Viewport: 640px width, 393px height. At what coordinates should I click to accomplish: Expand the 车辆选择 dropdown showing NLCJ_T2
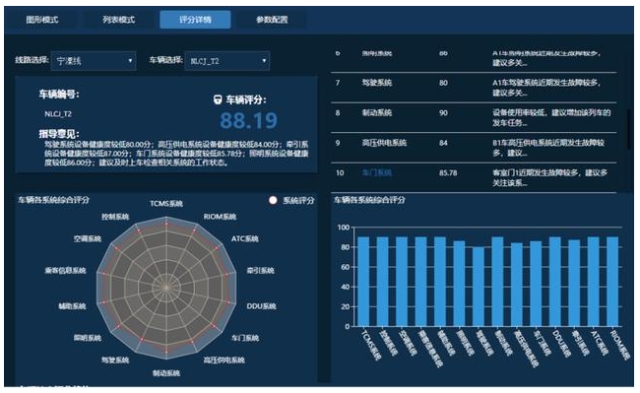227,61
